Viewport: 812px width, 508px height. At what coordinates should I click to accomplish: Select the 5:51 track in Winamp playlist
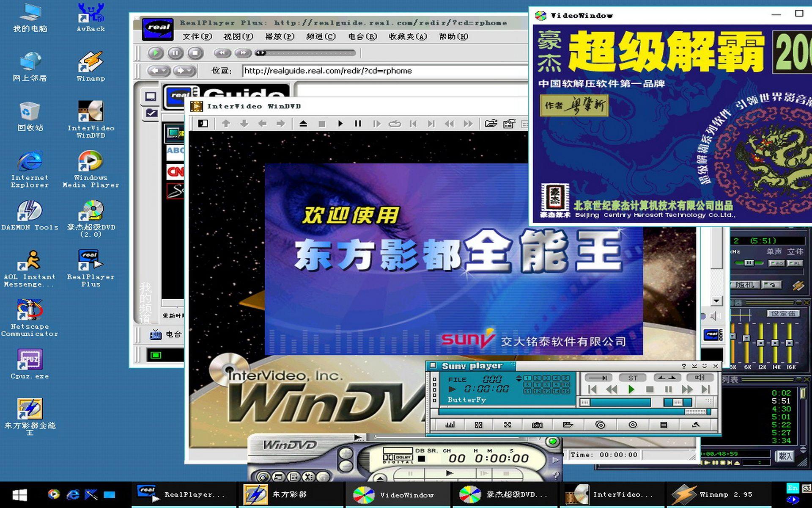781,400
